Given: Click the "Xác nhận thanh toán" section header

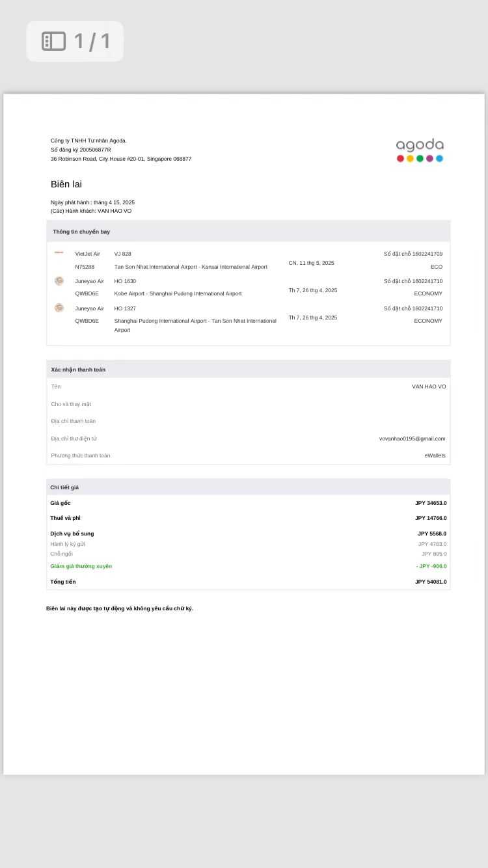Looking at the screenshot, I should (x=78, y=370).
